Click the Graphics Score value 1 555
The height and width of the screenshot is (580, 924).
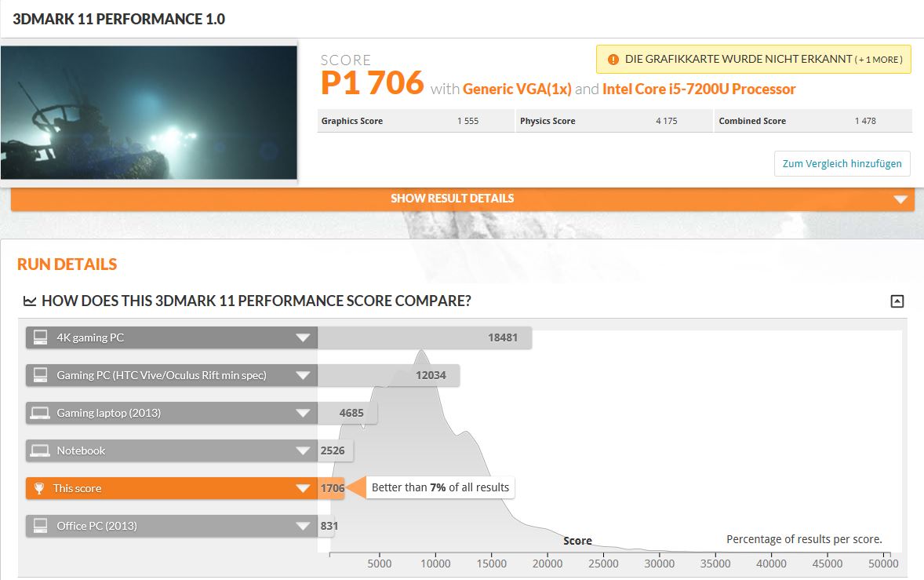(x=468, y=121)
